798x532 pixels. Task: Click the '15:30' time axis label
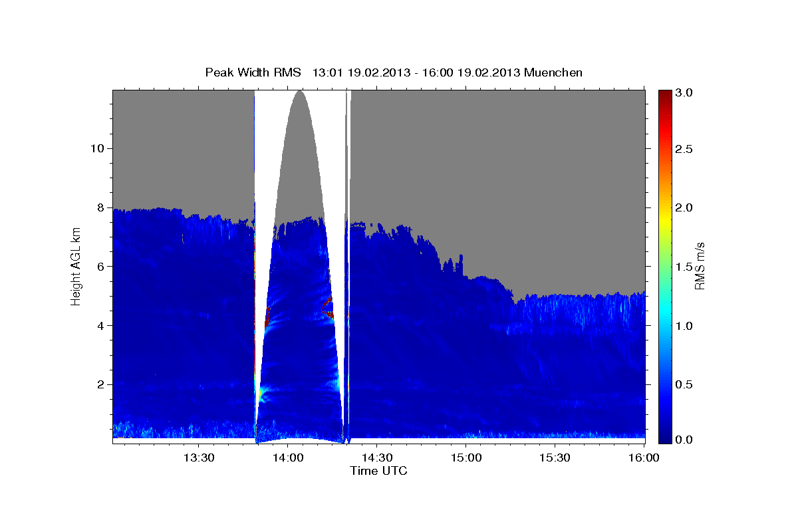[554, 458]
